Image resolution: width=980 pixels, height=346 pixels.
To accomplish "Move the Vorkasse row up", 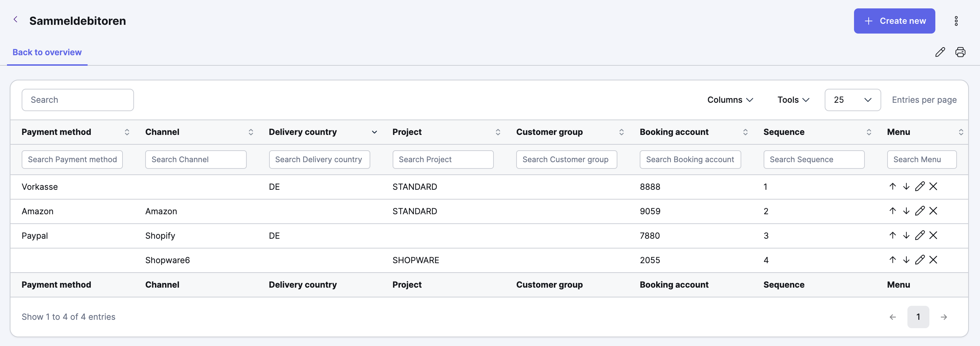I will (892, 186).
